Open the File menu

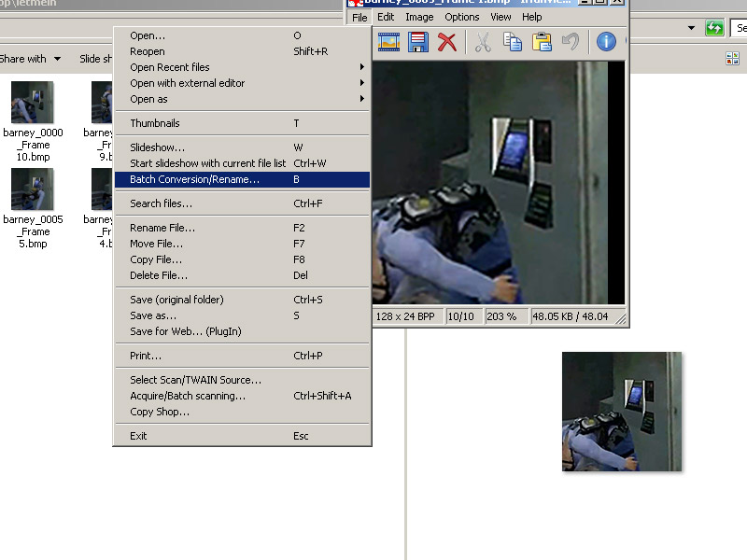[359, 18]
